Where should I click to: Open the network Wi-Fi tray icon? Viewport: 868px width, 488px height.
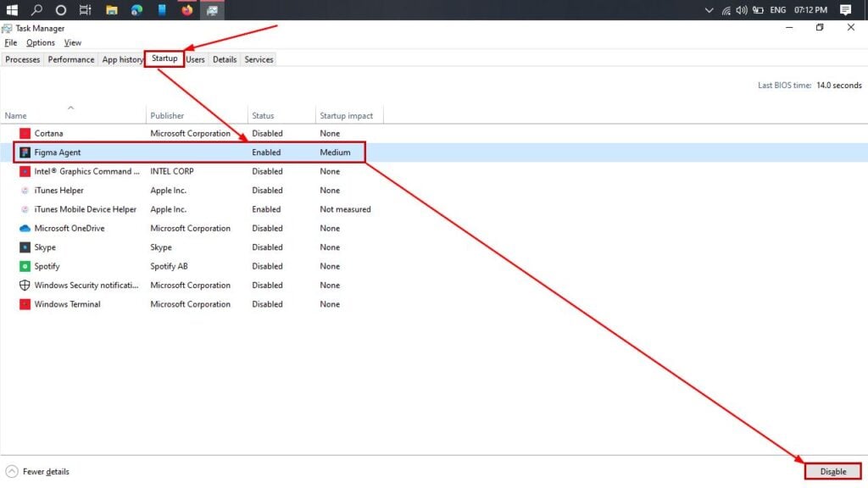point(726,10)
